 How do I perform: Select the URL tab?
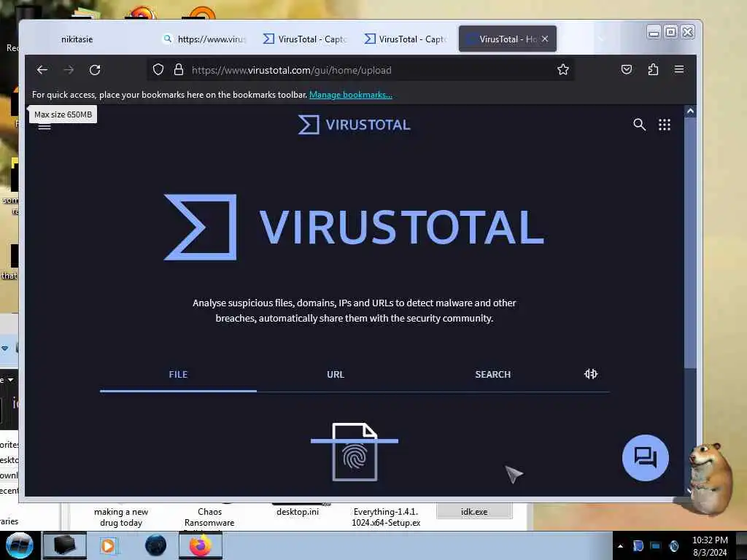(336, 374)
